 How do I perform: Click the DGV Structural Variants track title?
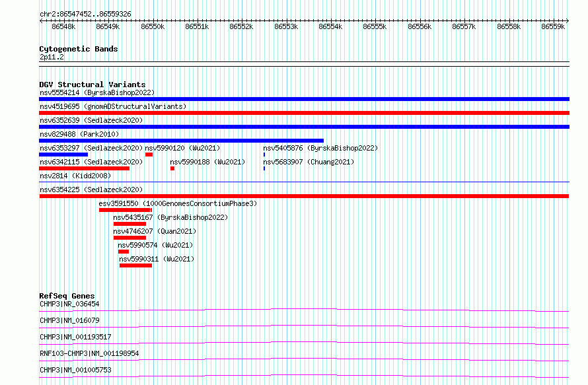tap(92, 85)
